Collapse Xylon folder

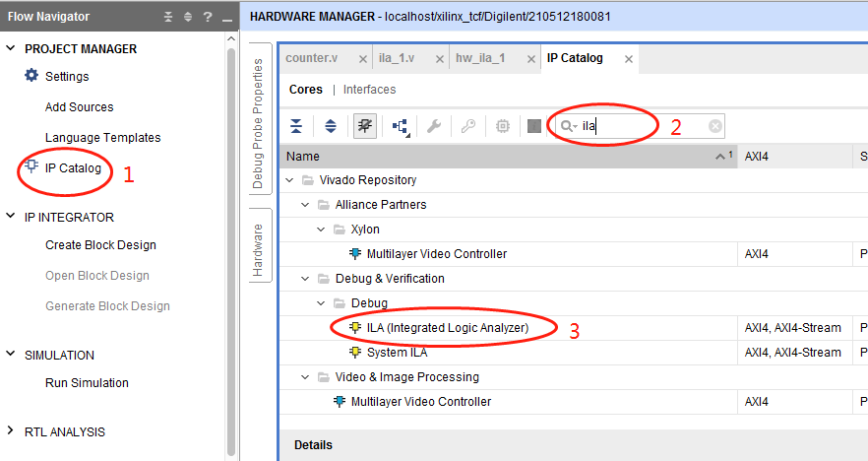click(321, 230)
